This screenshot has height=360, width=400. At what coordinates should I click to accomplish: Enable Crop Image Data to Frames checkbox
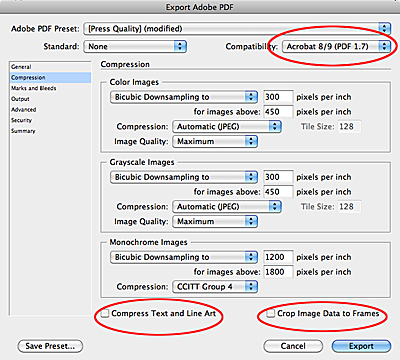[271, 313]
